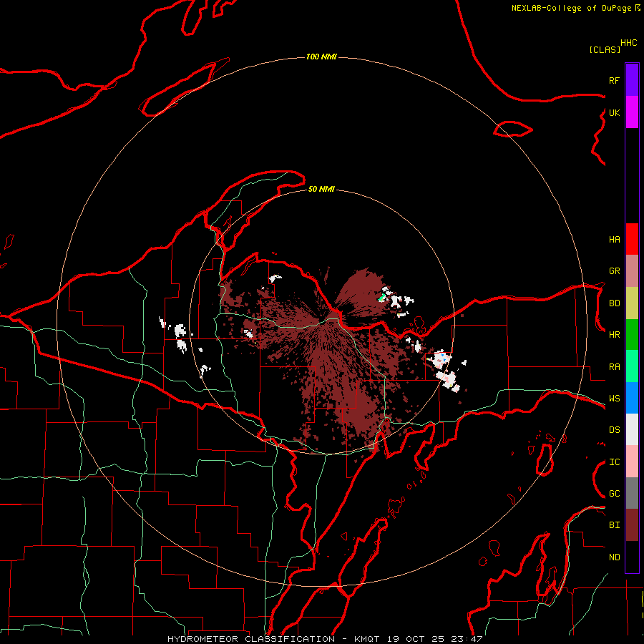Click the HR legend label
This screenshot has width=644, height=644.
click(614, 335)
